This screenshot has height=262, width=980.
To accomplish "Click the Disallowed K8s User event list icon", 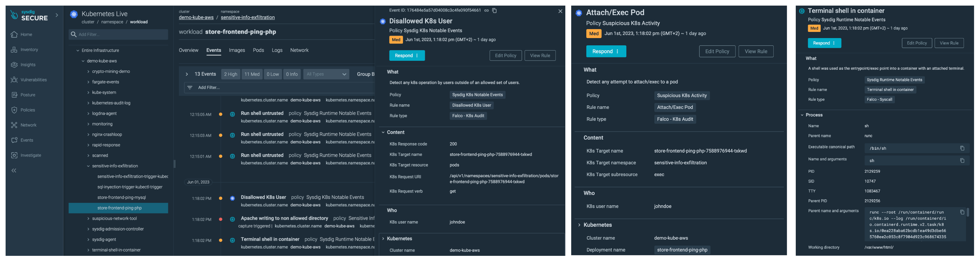I will tap(232, 198).
